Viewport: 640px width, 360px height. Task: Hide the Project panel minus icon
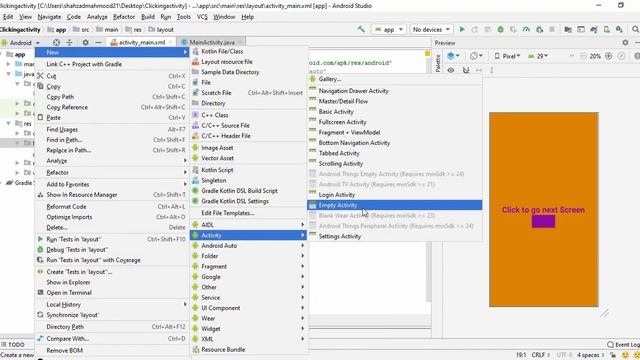tap(98, 42)
